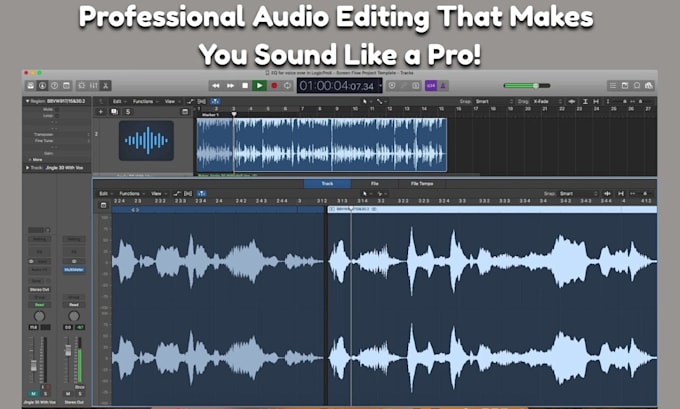Toggle the Inspector button in the control bar
The width and height of the screenshot is (680, 409).
(x=42, y=85)
